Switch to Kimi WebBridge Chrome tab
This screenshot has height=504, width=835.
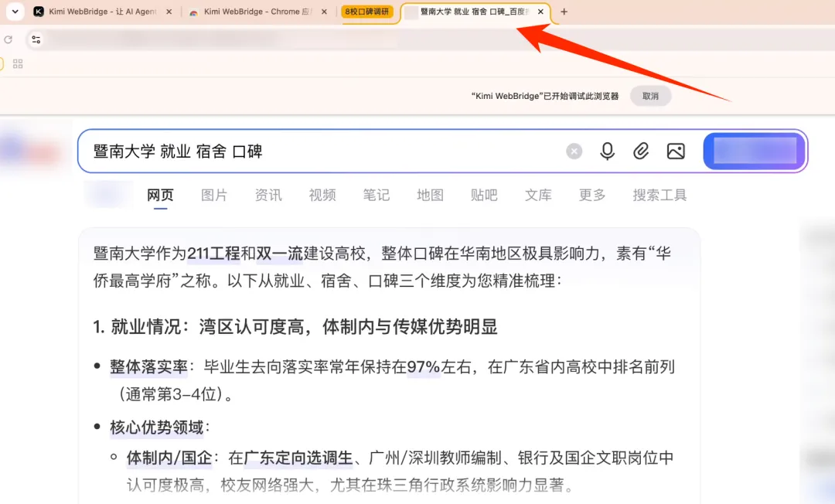tap(258, 11)
